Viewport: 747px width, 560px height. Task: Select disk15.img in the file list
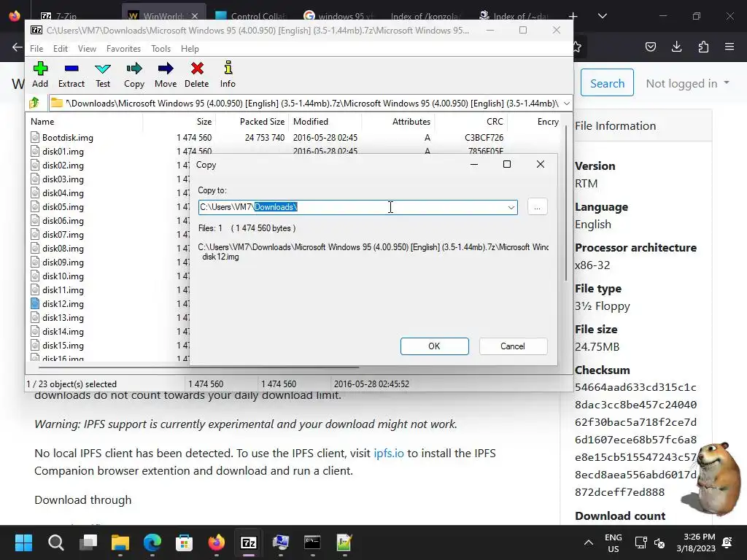pos(63,345)
